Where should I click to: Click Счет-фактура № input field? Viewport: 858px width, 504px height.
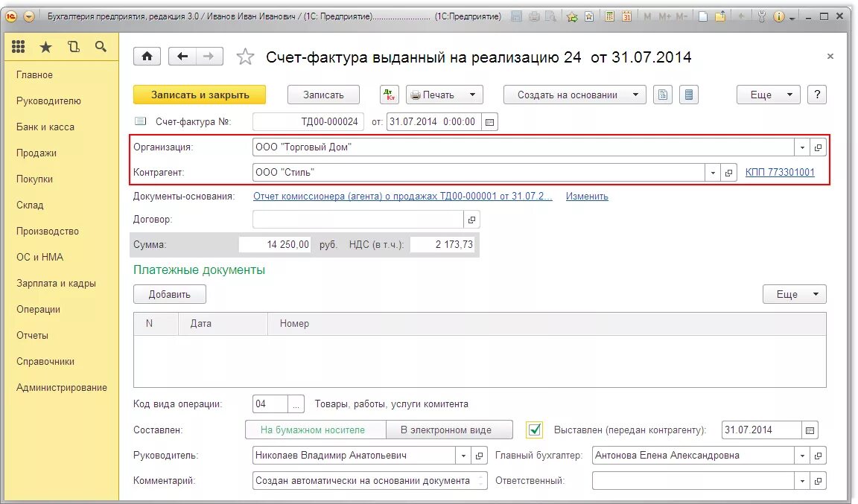pyautogui.click(x=308, y=121)
